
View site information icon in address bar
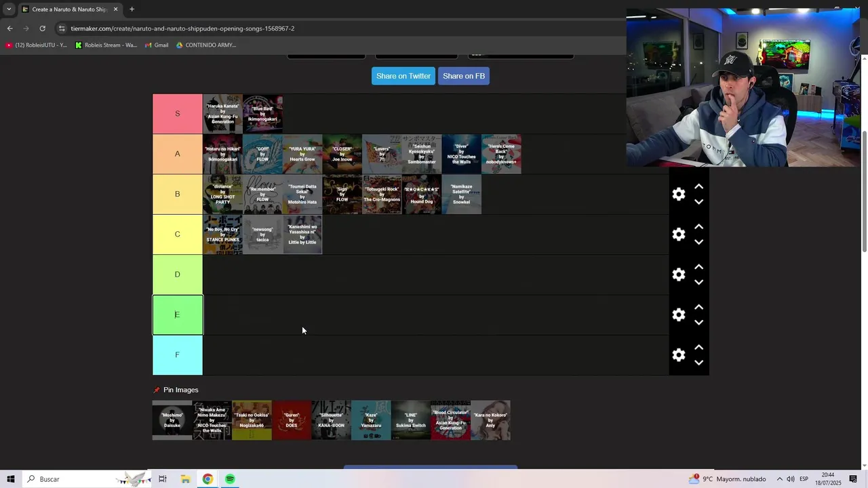[x=62, y=28]
